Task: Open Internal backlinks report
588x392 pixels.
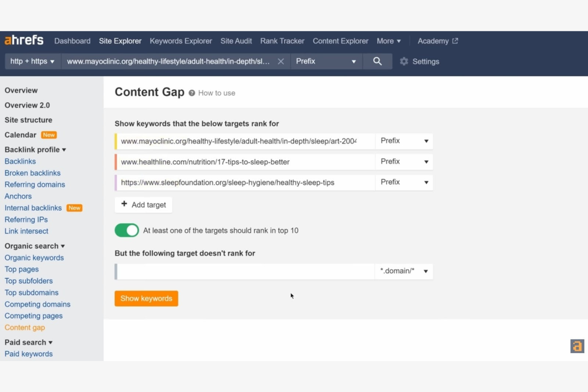Action: click(x=33, y=208)
